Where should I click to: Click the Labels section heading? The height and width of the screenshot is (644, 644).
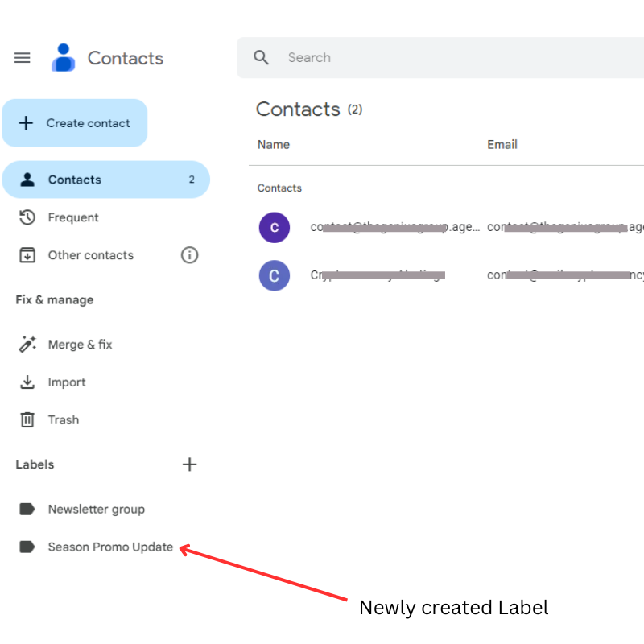pos(35,464)
